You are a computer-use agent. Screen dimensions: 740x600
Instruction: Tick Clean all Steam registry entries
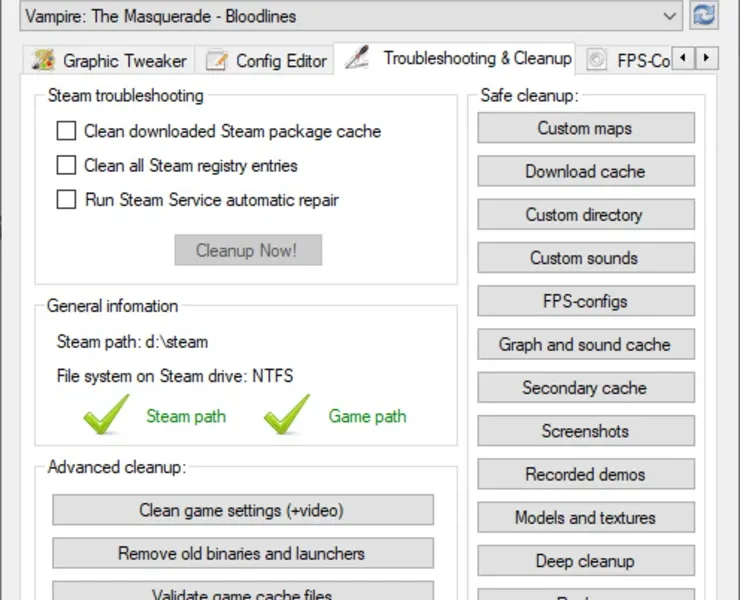66,165
